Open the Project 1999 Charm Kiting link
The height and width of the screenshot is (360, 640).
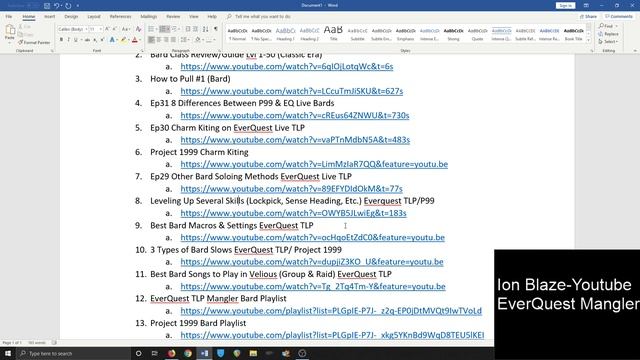pyautogui.click(x=314, y=164)
